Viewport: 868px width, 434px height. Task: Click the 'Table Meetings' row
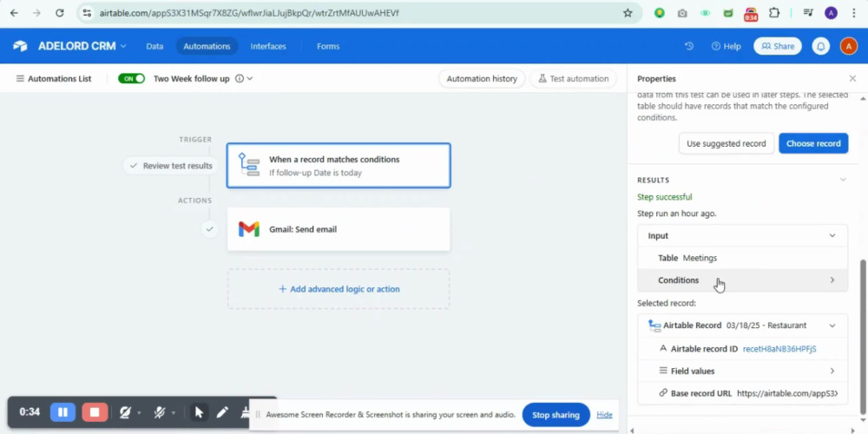(x=742, y=258)
